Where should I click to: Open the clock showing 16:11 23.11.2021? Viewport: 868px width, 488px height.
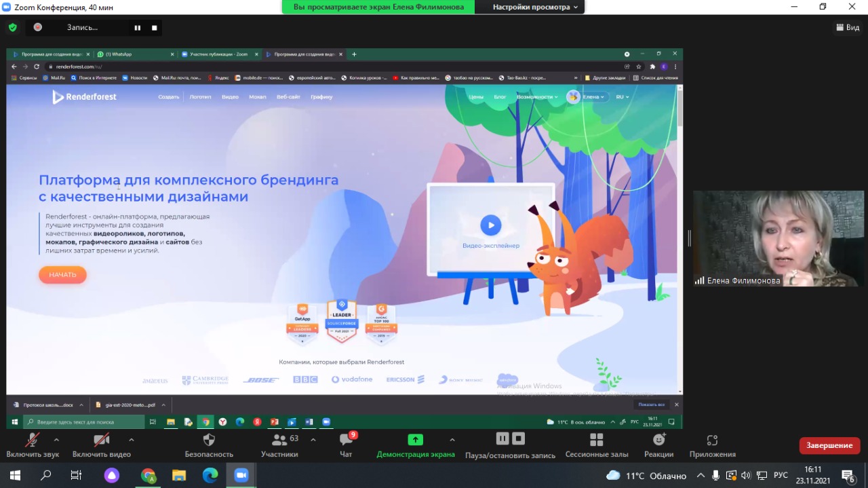813,475
